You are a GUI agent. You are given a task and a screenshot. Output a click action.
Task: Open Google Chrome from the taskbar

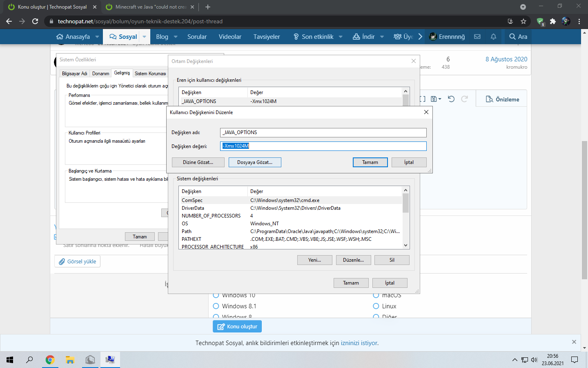pyautogui.click(x=50, y=360)
